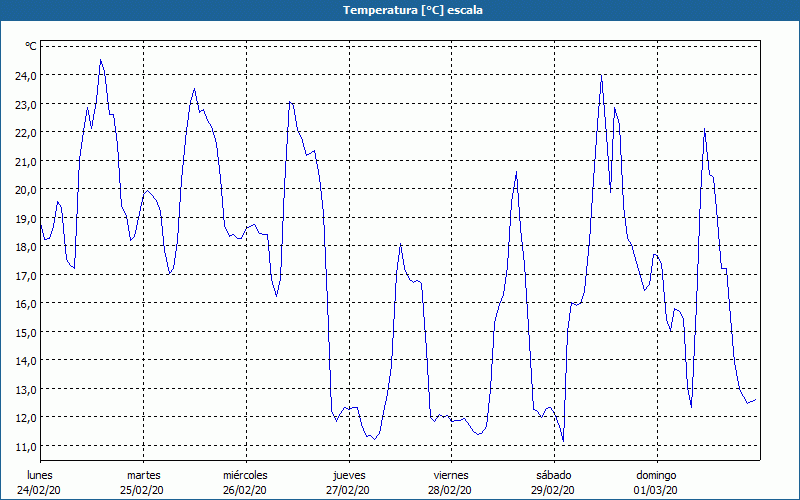800x500 pixels.
Task: Select the "martes" day label
Action: pyautogui.click(x=143, y=475)
